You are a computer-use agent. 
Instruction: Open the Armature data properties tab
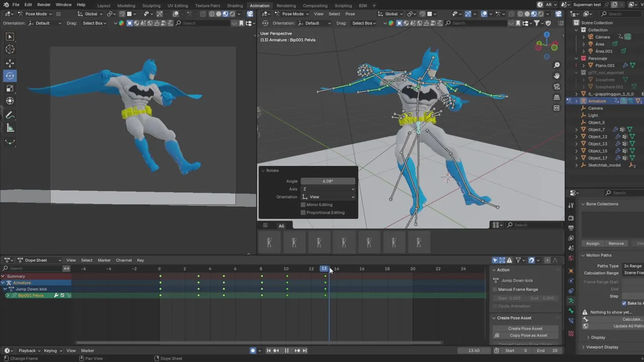tap(571, 301)
